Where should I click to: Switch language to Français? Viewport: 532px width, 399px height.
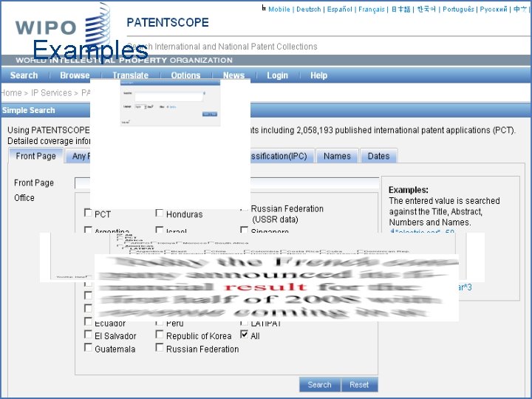coord(372,10)
